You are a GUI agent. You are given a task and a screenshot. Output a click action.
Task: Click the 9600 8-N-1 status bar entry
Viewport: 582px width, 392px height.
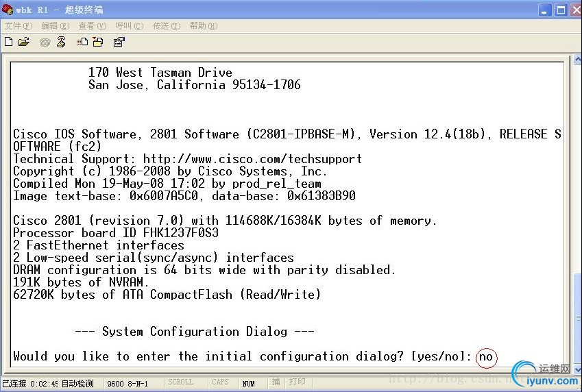tap(128, 384)
